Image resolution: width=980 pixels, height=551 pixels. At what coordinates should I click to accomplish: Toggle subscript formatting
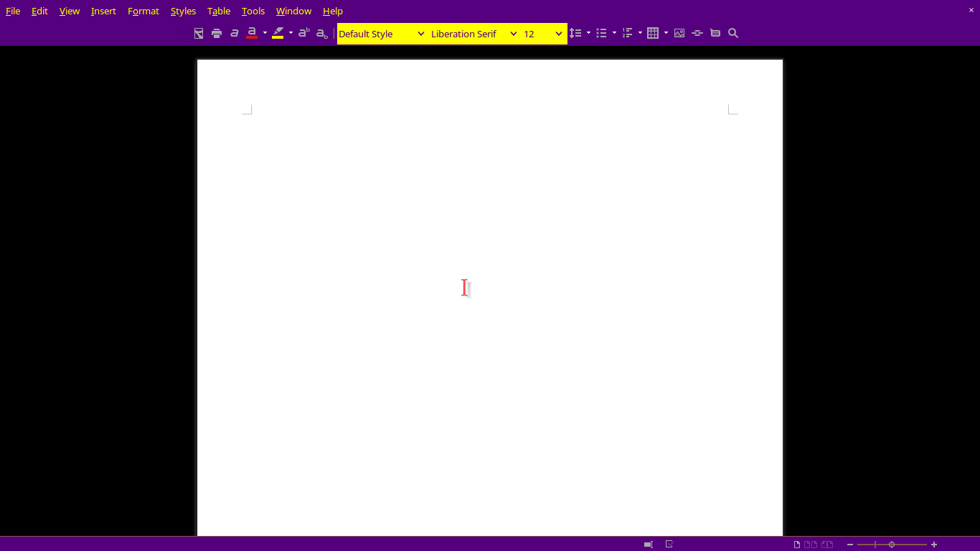(322, 33)
